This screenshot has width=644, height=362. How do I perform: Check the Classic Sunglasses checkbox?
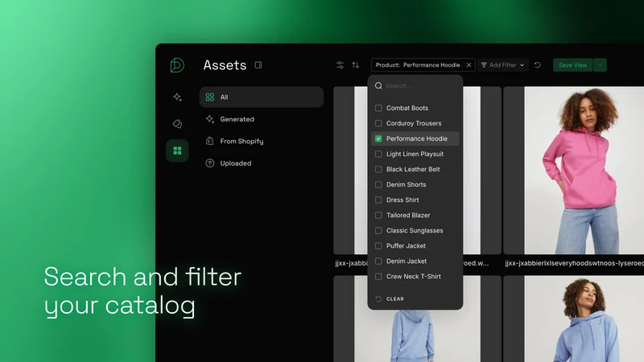tap(378, 231)
